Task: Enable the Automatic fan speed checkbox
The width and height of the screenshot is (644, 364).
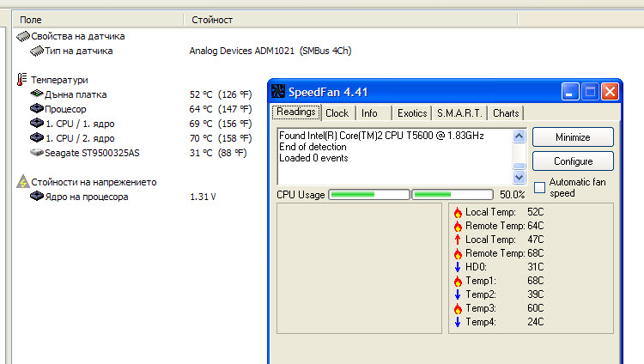Action: tap(540, 188)
